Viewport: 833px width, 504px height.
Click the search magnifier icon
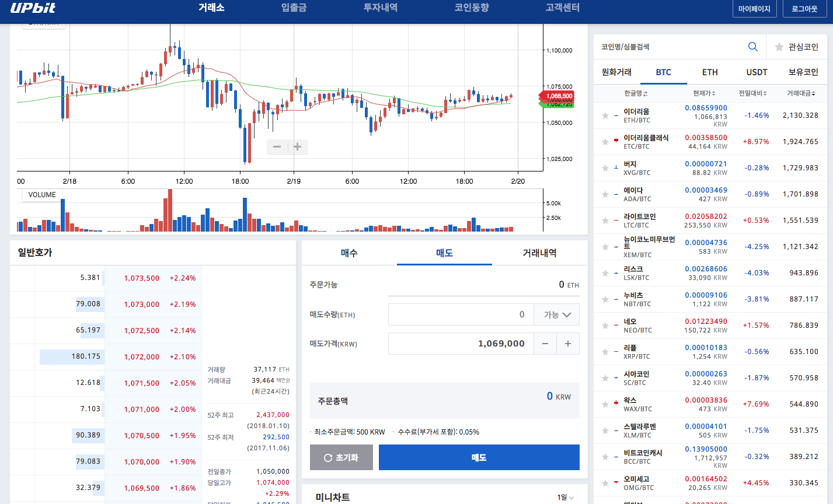tap(753, 47)
